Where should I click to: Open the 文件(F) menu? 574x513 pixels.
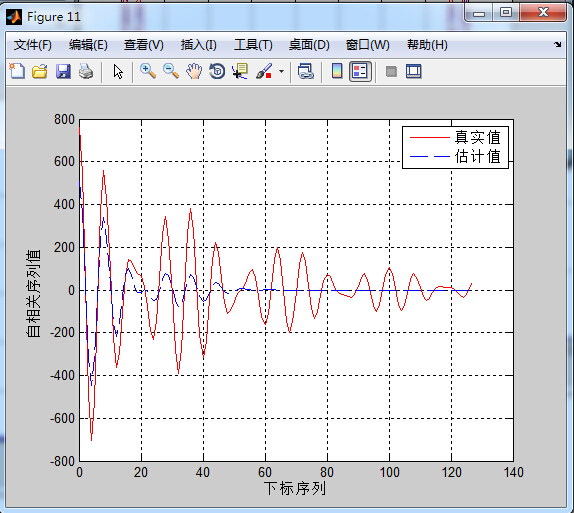click(33, 45)
